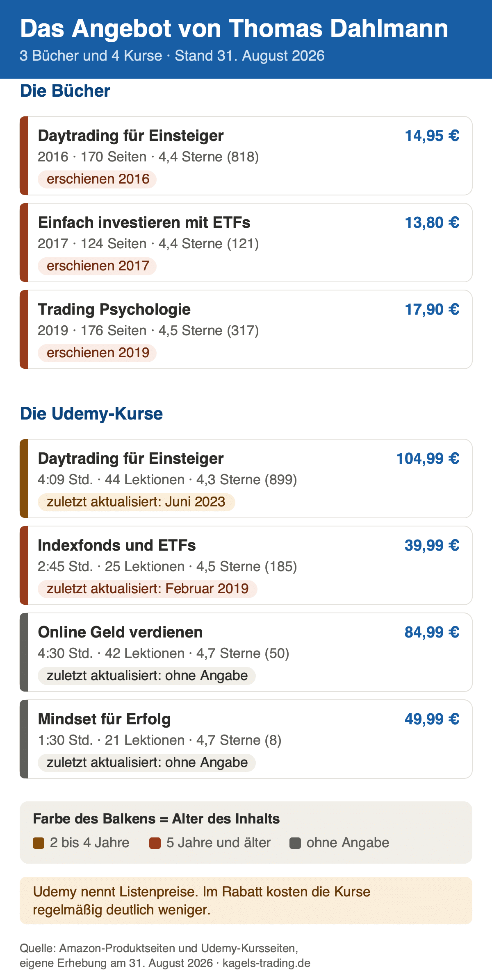Open the Trading Psychologie book title
This screenshot has height=980, width=492.
tap(114, 309)
